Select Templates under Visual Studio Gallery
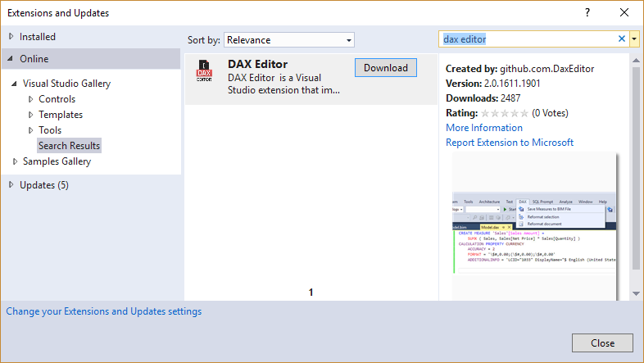The height and width of the screenshot is (363, 644). click(61, 115)
